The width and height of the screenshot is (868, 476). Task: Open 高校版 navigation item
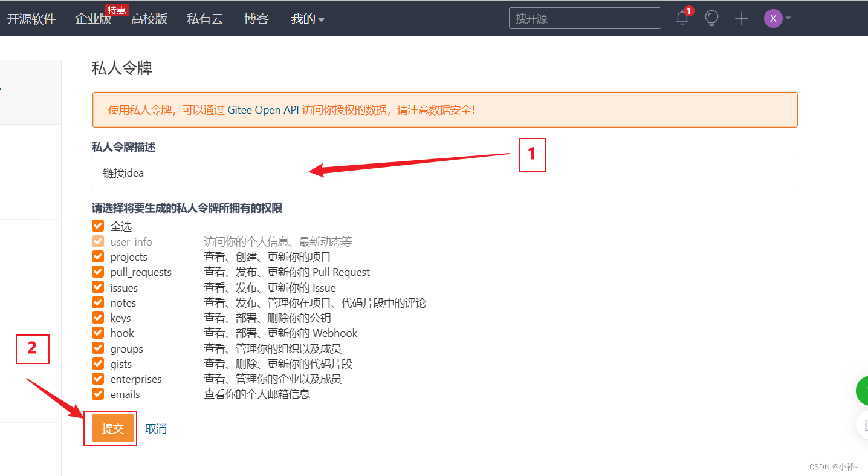(149, 19)
